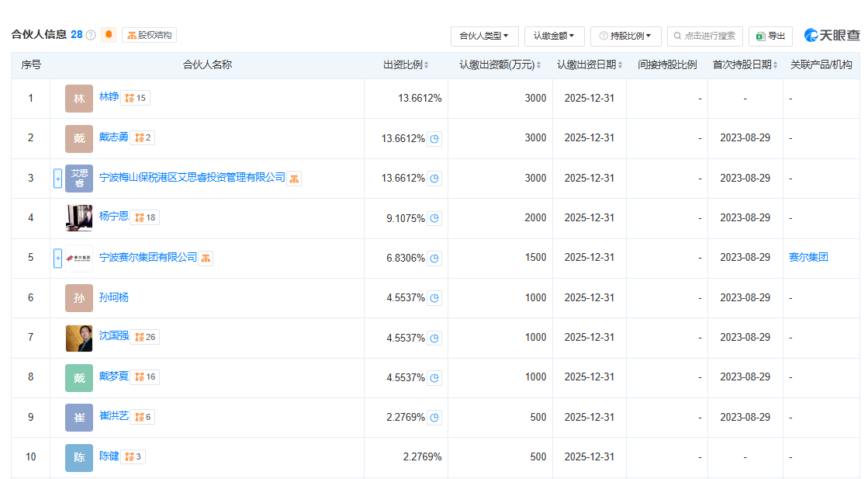This screenshot has width=868, height=479.
Task: Click the 关联产品/机构 column header
Action: [821, 64]
